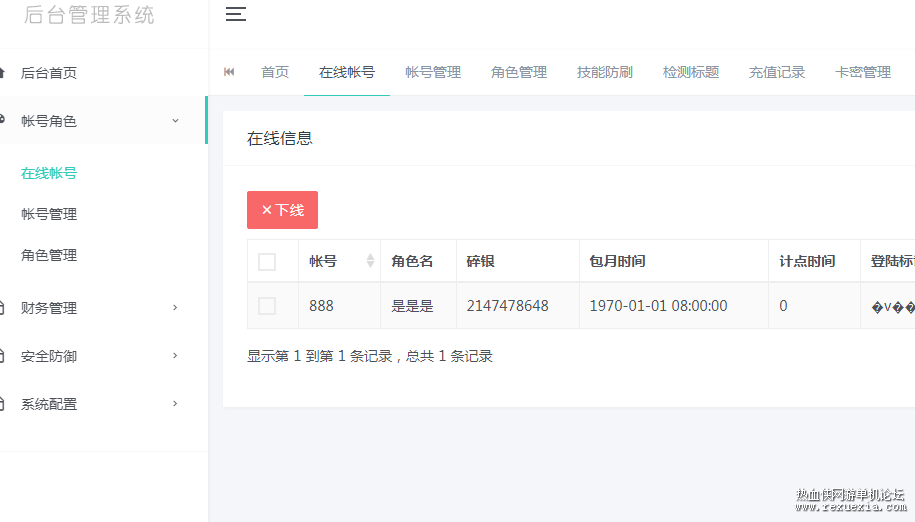The width and height of the screenshot is (915, 522).
Task: Open 角色管理 in sidebar submenu
Action: [x=49, y=255]
